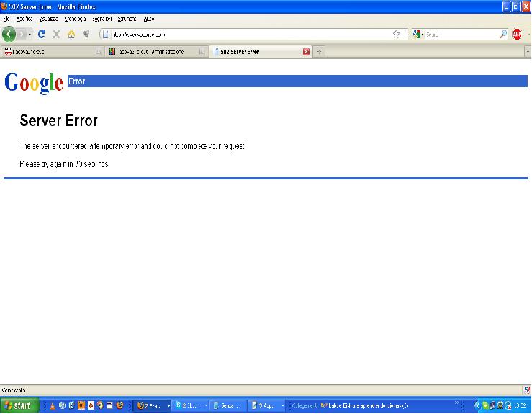
Task: Open the address bar history dropdown arrow
Action: (405, 35)
